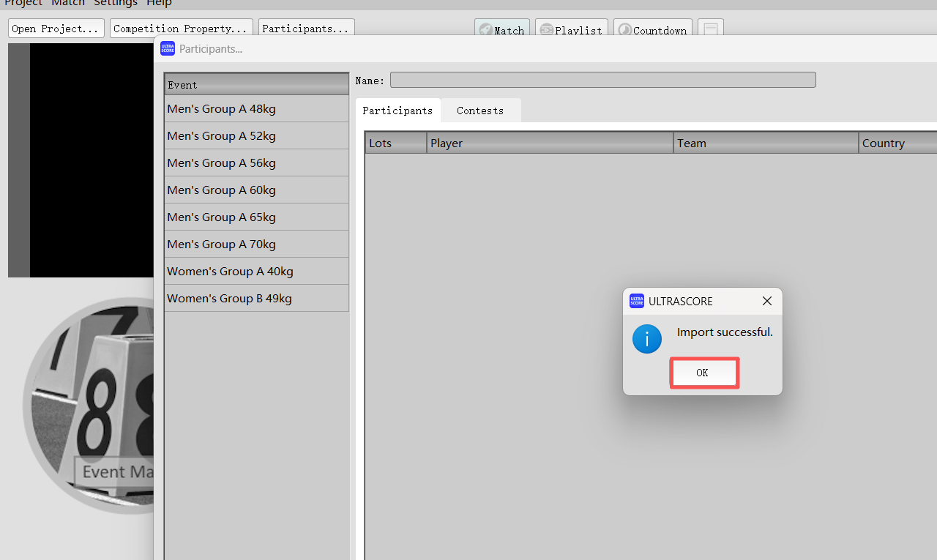Viewport: 937px width, 560px height.
Task: Open the Countdown toolbar button
Action: (652, 30)
